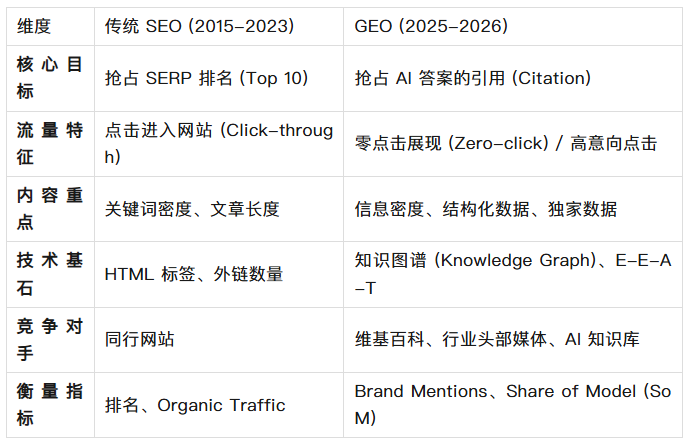
Task: Click the 维基百科、行业头部媒体、AI 知识库 cell
Action: 497,339
